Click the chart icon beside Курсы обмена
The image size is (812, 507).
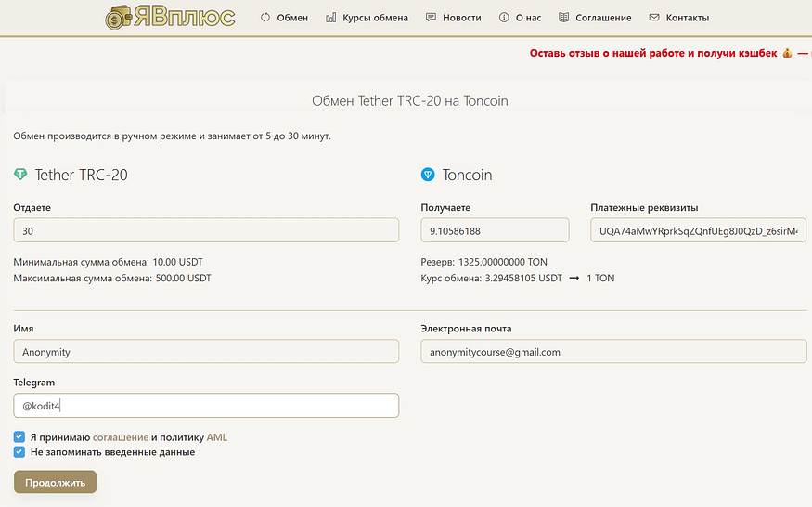[331, 18]
